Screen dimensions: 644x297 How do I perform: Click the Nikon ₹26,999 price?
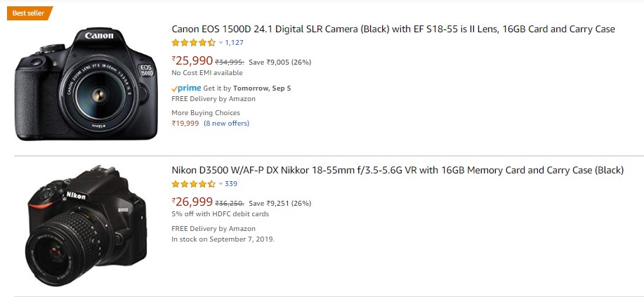pyautogui.click(x=192, y=202)
